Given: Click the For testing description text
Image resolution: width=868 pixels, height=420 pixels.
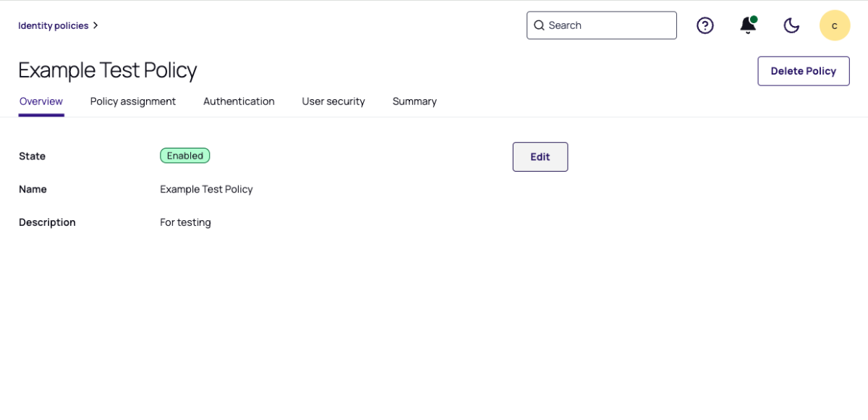Looking at the screenshot, I should [x=185, y=222].
